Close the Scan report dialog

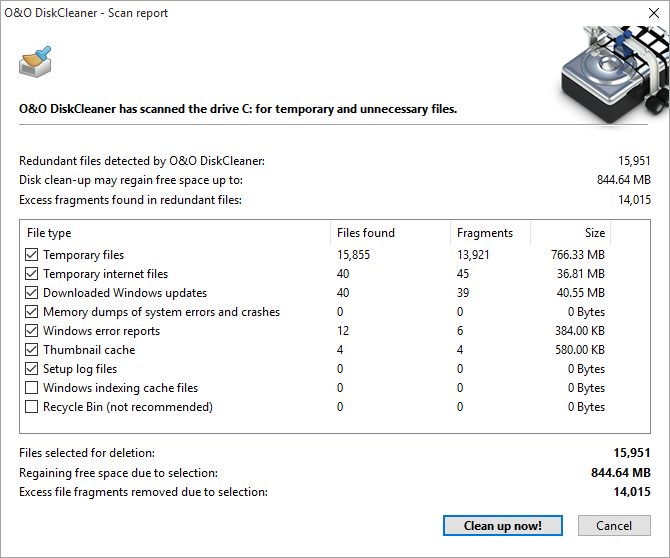(654, 13)
